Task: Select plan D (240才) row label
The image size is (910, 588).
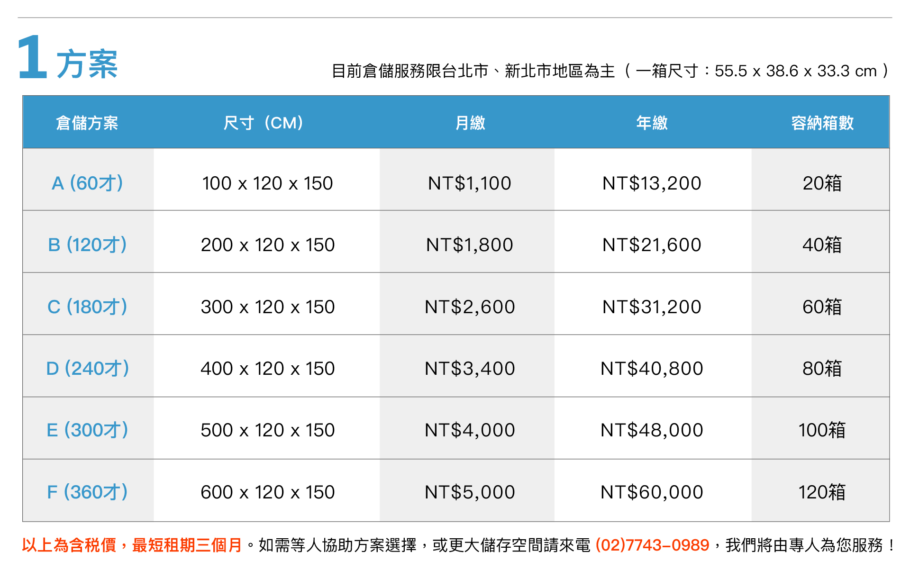Action: (87, 368)
